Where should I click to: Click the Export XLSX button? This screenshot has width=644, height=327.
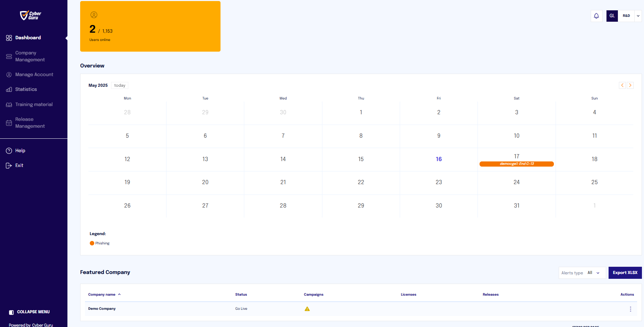(x=625, y=273)
